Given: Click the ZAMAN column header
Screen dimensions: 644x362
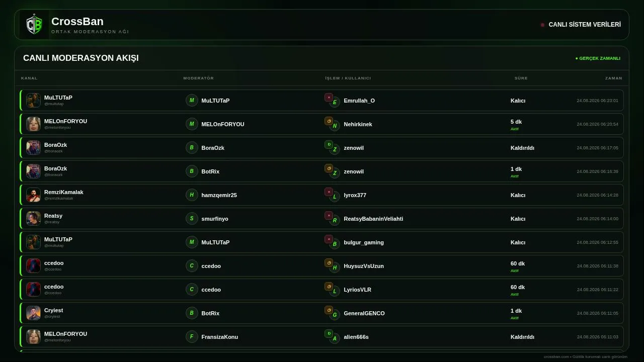Looking at the screenshot, I should pos(614,78).
